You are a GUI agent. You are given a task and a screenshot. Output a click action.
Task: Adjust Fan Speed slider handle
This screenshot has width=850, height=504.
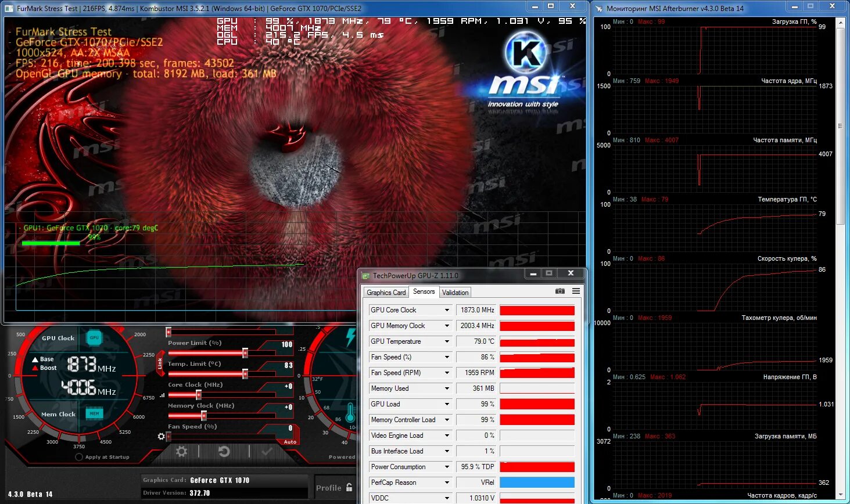[x=168, y=437]
